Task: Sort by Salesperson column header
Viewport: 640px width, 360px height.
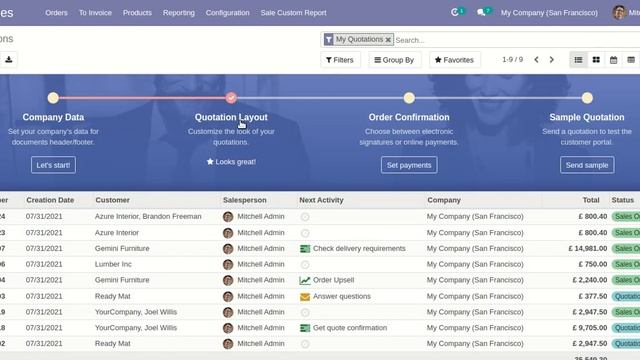Action: (x=244, y=200)
